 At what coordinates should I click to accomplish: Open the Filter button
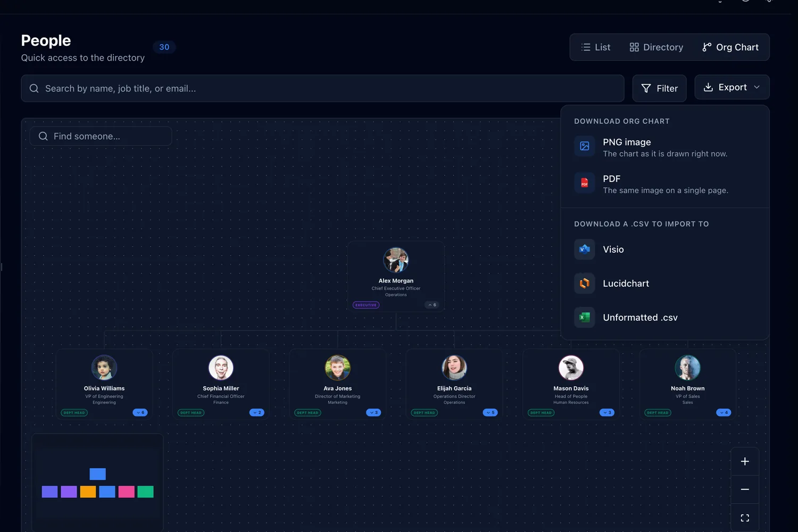[659, 88]
